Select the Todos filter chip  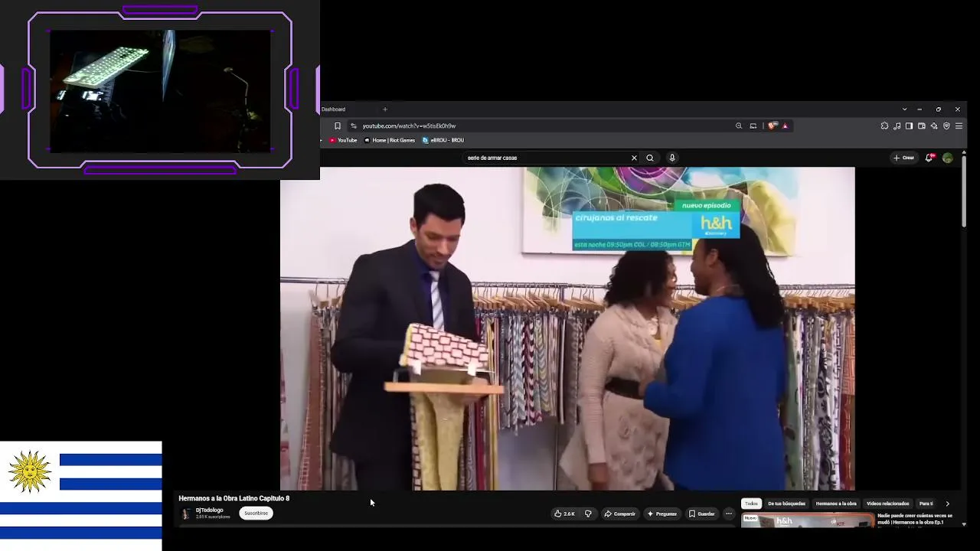752,504
